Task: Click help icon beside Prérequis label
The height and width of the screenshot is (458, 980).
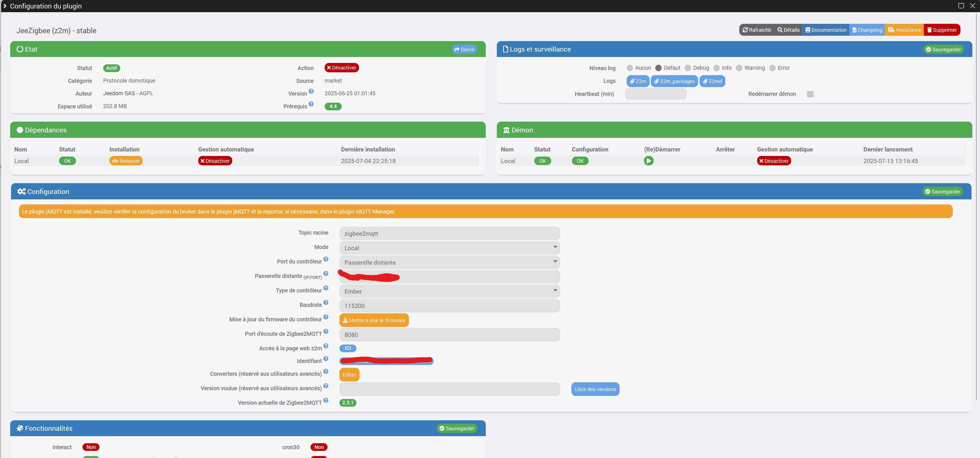Action: coord(311,104)
